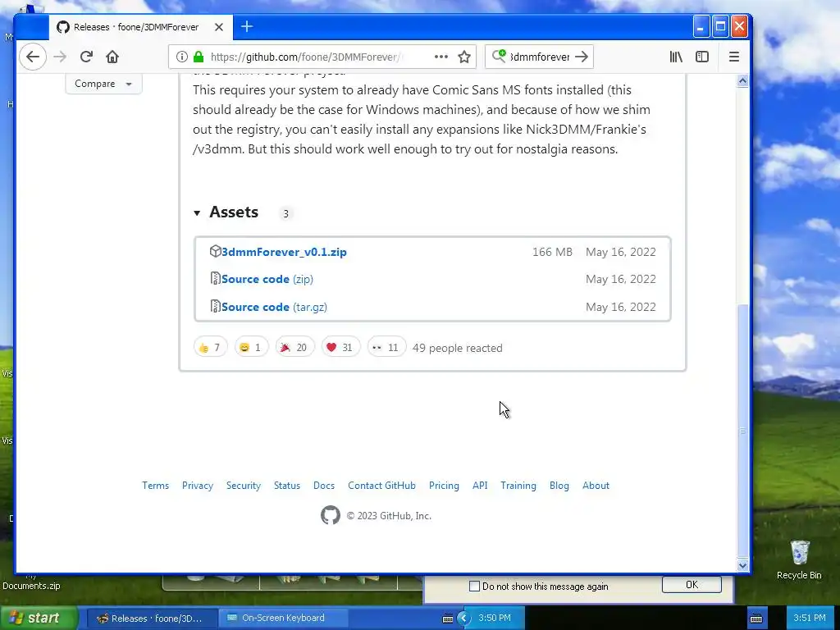Open the Pricing footer link
Screen dimensions: 840x630
444,486
